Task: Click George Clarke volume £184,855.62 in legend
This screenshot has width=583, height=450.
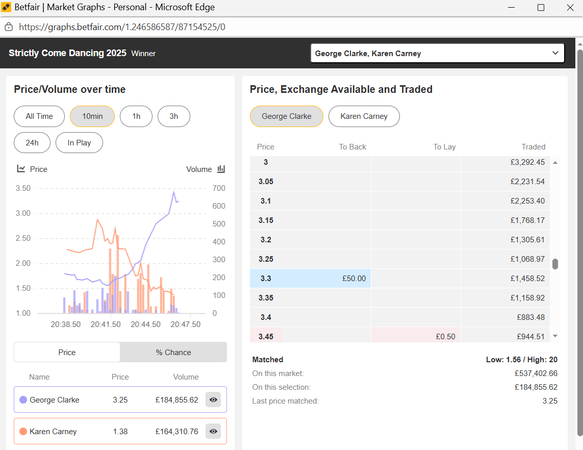Action: click(177, 400)
